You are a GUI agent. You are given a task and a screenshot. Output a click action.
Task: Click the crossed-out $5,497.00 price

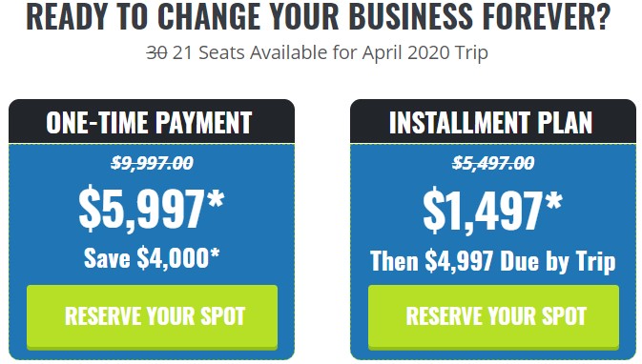coord(493,163)
